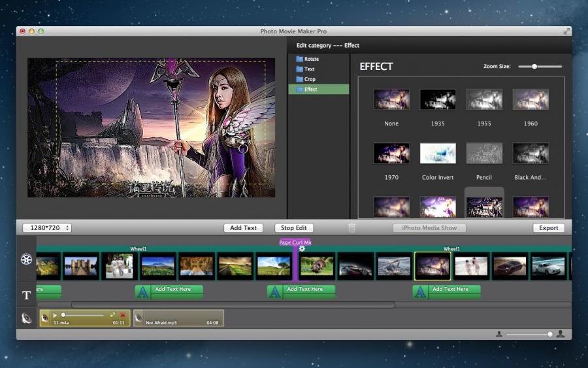Image resolution: width=588 pixels, height=368 pixels.
Task: Select the effect thumbnail below Color Invert
Action: [438, 207]
